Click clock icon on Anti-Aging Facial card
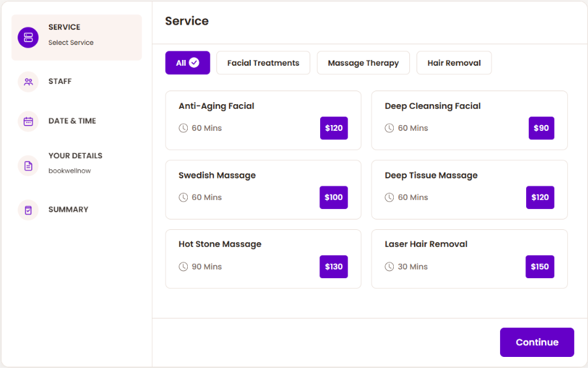 pos(183,128)
